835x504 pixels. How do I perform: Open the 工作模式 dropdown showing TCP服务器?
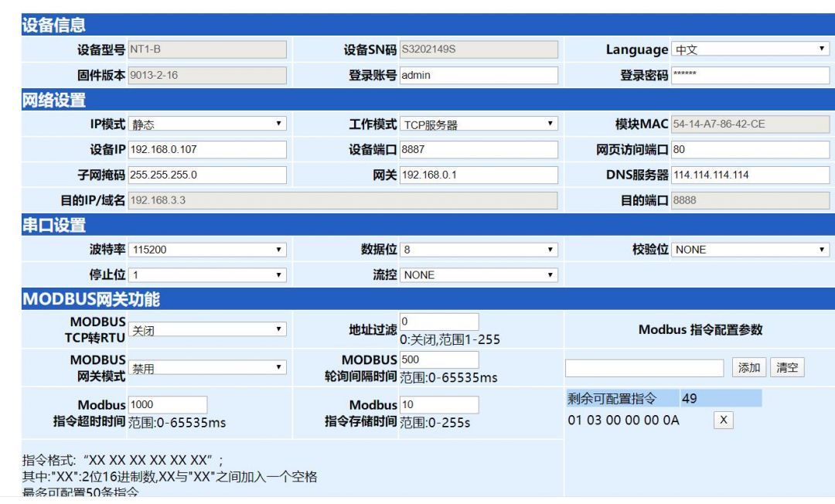[x=479, y=124]
